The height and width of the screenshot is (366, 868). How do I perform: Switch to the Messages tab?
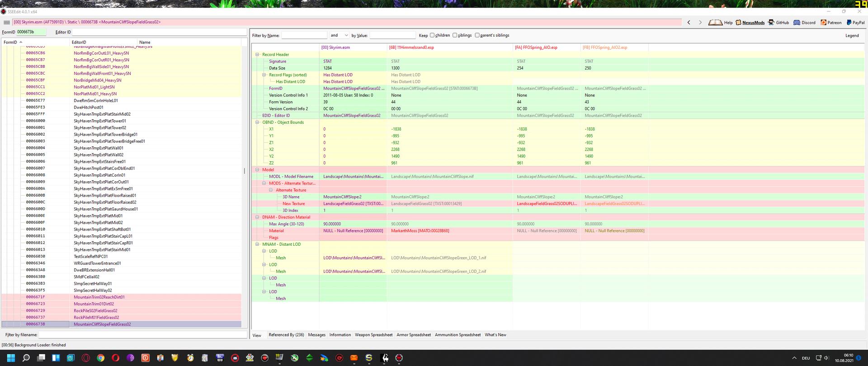tap(316, 335)
